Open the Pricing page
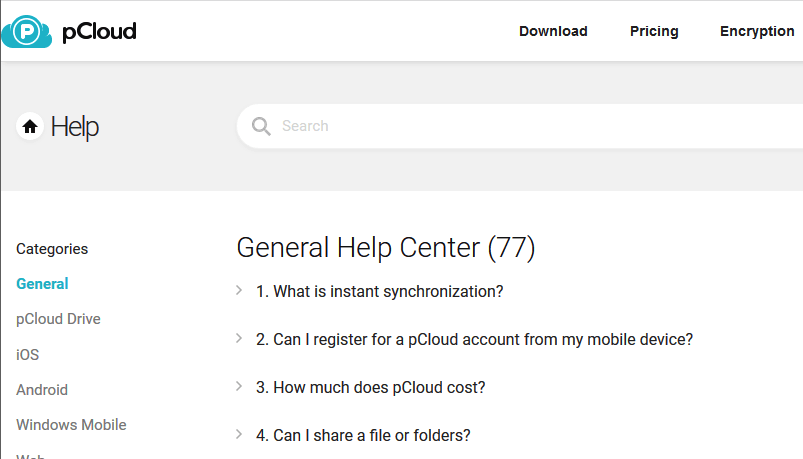The width and height of the screenshot is (803, 459). coord(654,31)
